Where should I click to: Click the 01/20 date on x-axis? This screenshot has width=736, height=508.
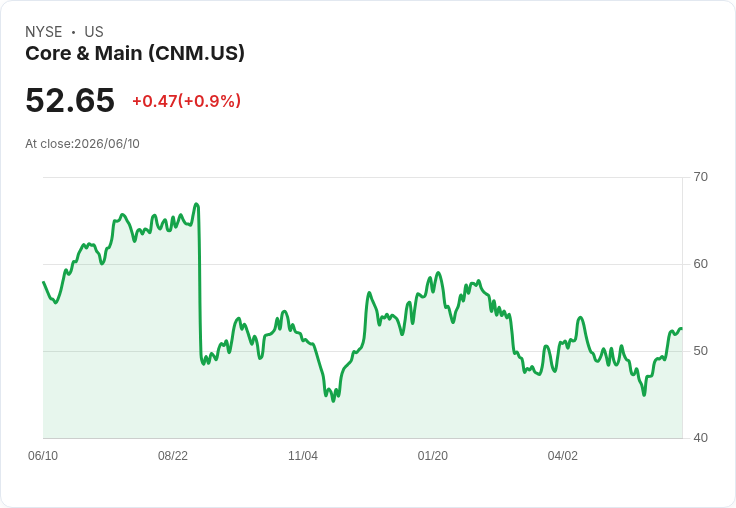click(x=433, y=455)
